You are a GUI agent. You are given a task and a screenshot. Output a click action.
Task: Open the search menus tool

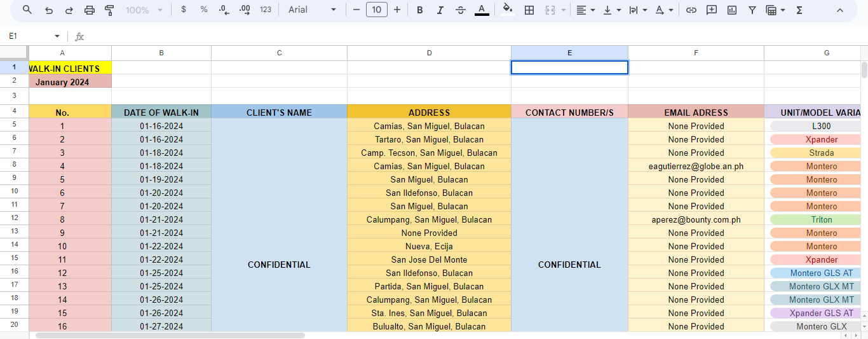[x=27, y=10]
